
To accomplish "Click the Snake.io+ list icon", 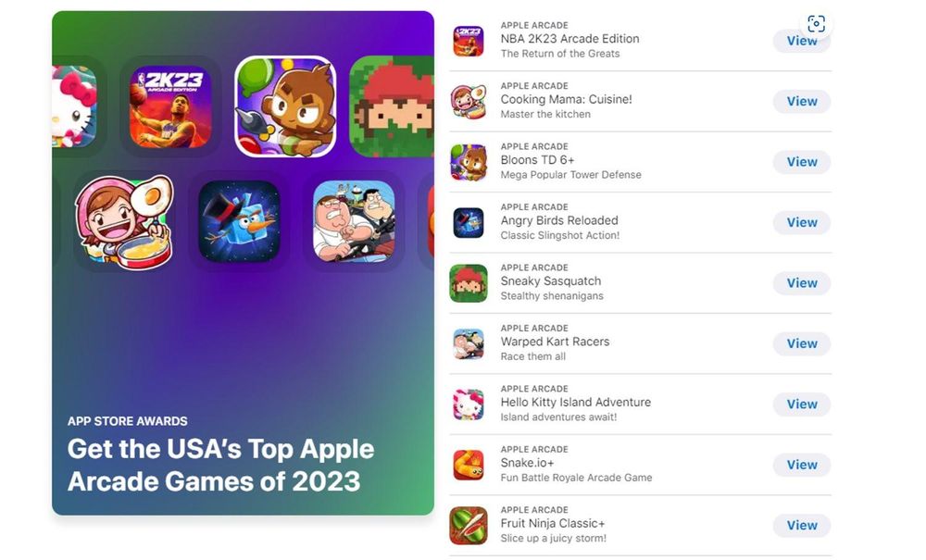I will pos(469,465).
